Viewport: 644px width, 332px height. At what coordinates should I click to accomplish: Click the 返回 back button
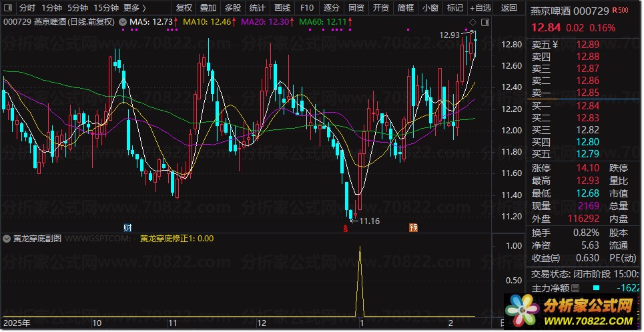click(509, 8)
